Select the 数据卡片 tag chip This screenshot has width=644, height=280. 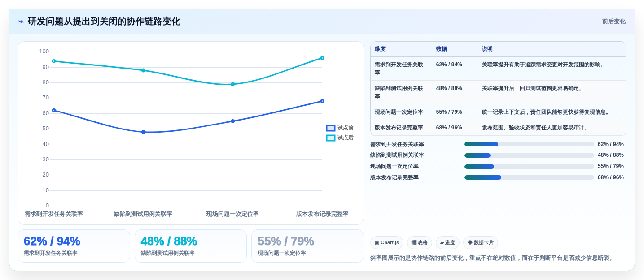click(x=481, y=243)
